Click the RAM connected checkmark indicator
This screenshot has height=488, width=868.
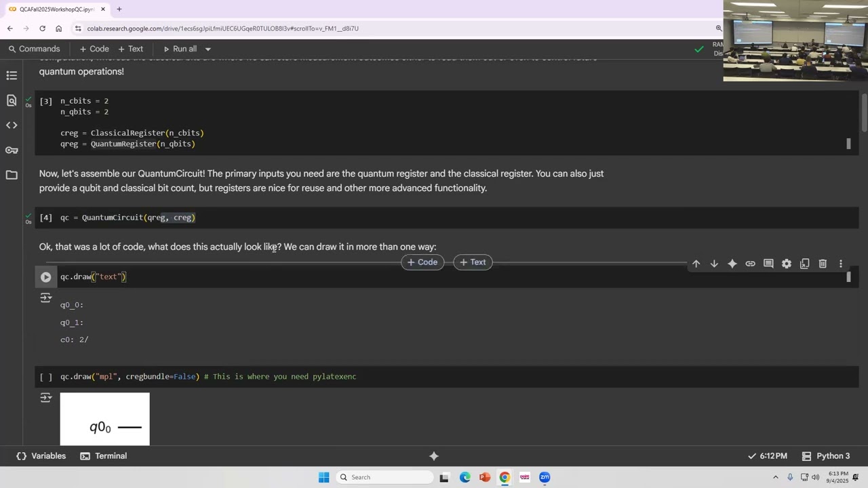click(699, 49)
